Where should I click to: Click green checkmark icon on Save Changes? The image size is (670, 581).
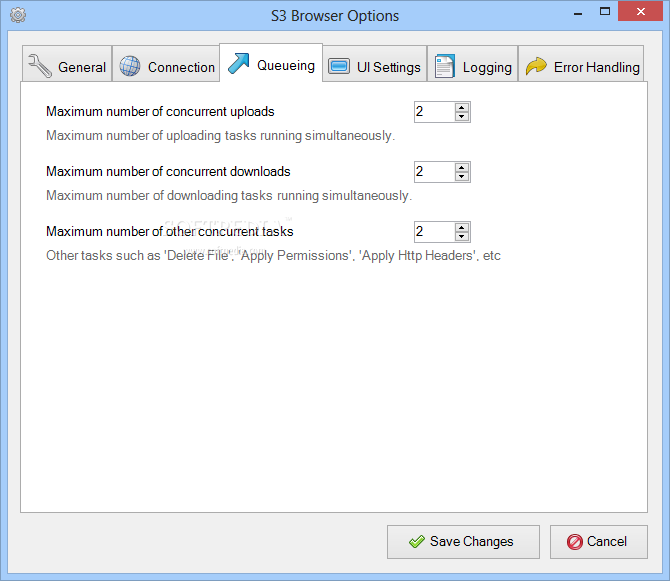coord(416,542)
